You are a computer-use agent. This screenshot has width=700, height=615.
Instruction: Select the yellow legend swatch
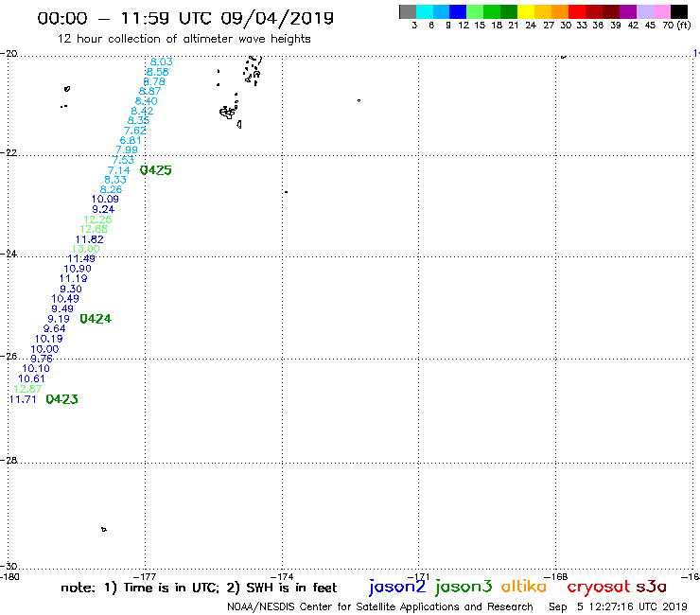tap(525, 11)
